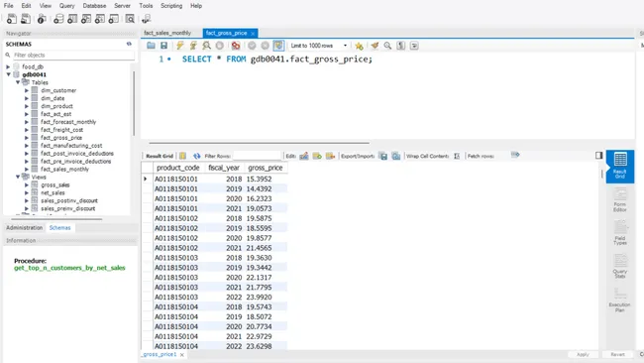Select the Schemas navigator tab

tap(60, 228)
